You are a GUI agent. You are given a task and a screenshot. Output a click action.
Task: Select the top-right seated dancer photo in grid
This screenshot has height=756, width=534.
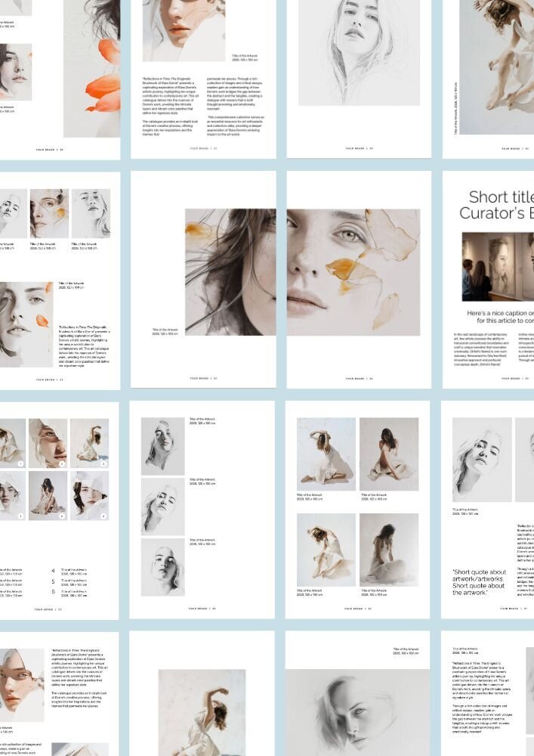point(389,454)
